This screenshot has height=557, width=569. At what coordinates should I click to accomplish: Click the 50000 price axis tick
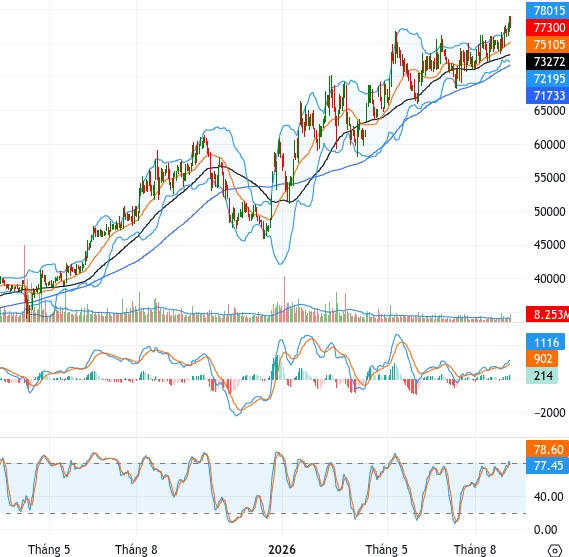pos(549,212)
